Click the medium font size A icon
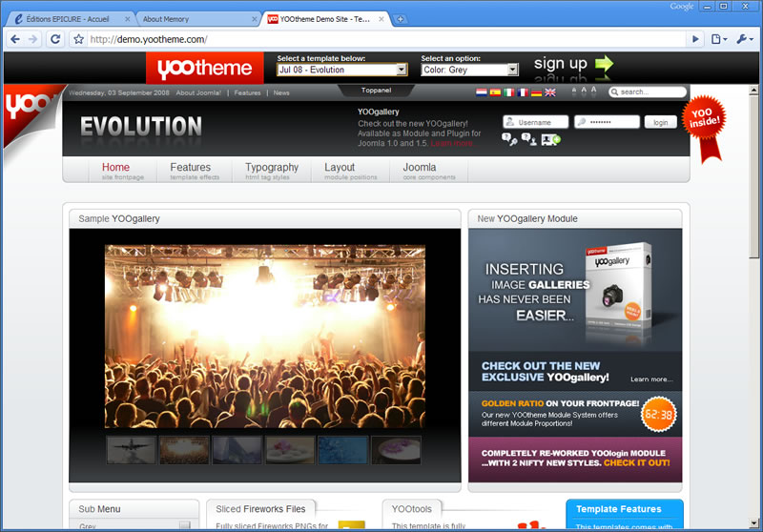763x532 pixels. 584,91
